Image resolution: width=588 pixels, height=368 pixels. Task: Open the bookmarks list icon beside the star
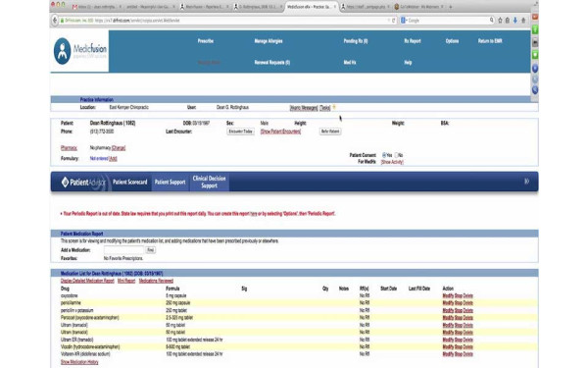tap(508, 21)
